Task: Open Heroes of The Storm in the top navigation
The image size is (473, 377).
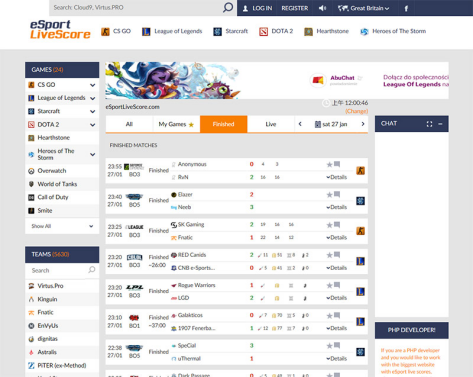Action: (393, 31)
